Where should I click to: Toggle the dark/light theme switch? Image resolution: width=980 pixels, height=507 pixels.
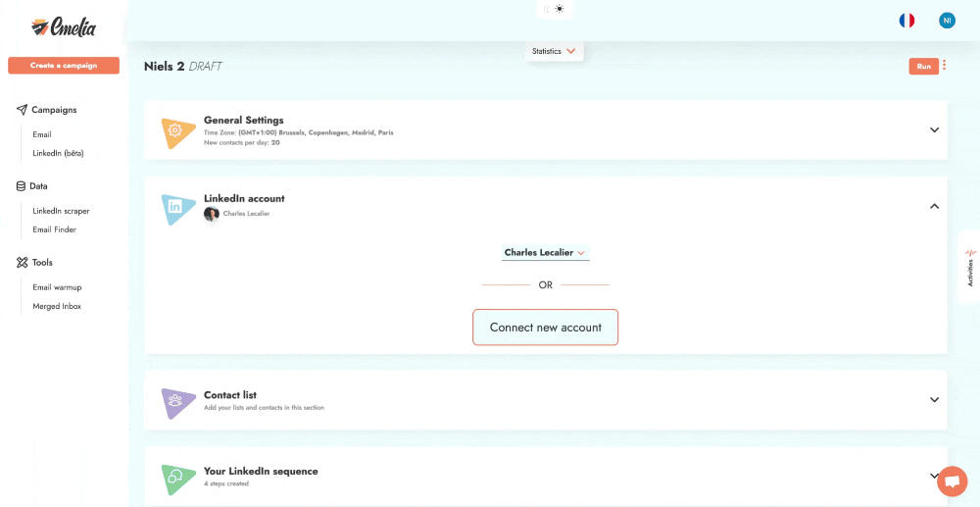(554, 9)
